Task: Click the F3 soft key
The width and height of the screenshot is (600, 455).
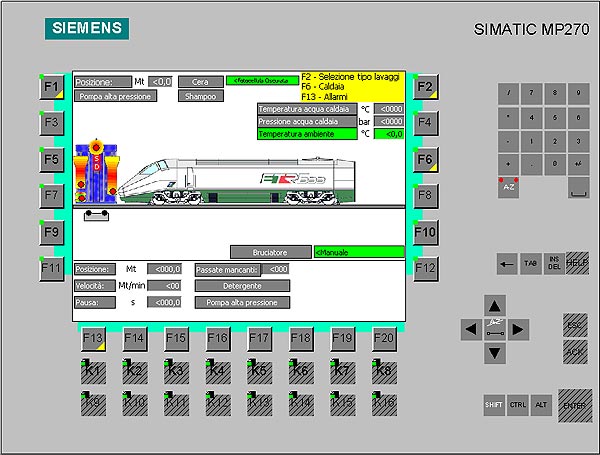Action: 52,123
